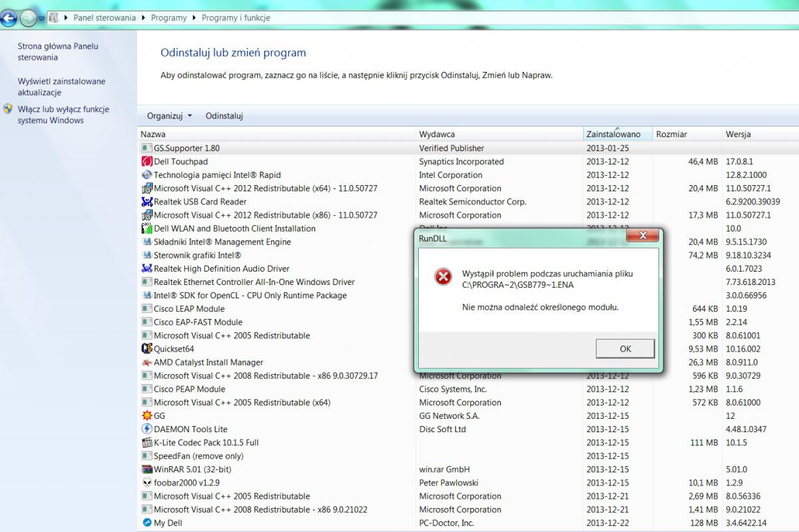Close the RunDLL error dialog
Screen dimensions: 799x532
[644, 236]
